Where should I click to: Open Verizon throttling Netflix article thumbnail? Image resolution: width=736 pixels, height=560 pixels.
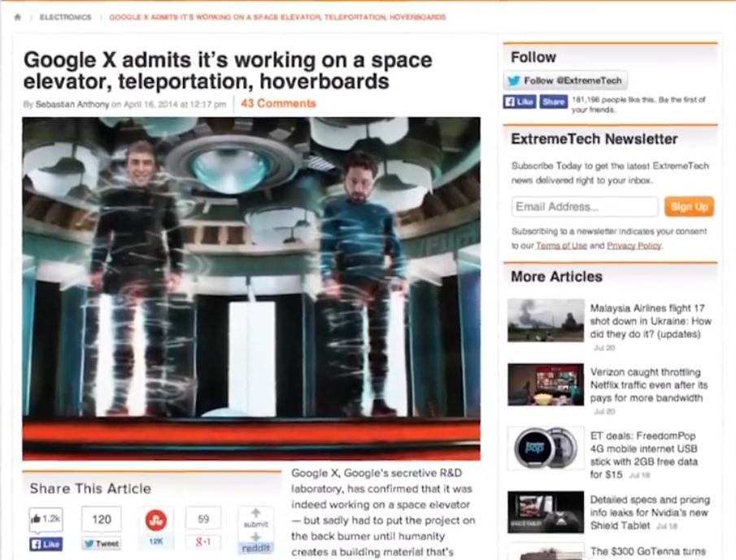[x=546, y=384]
